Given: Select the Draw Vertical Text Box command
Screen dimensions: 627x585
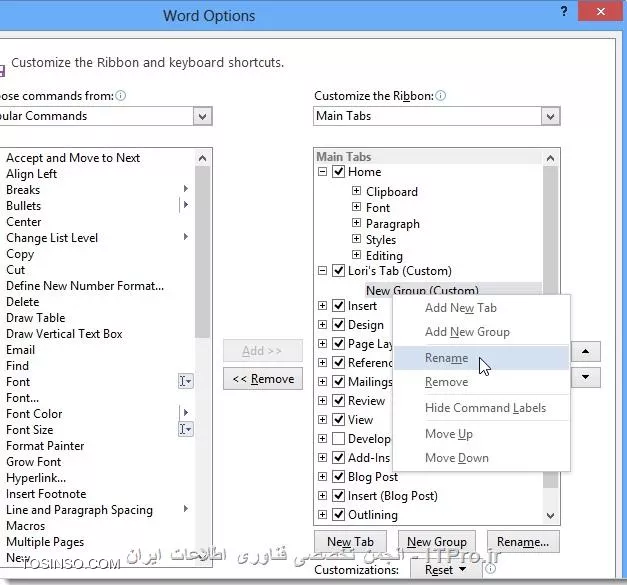Looking at the screenshot, I should (x=64, y=333).
